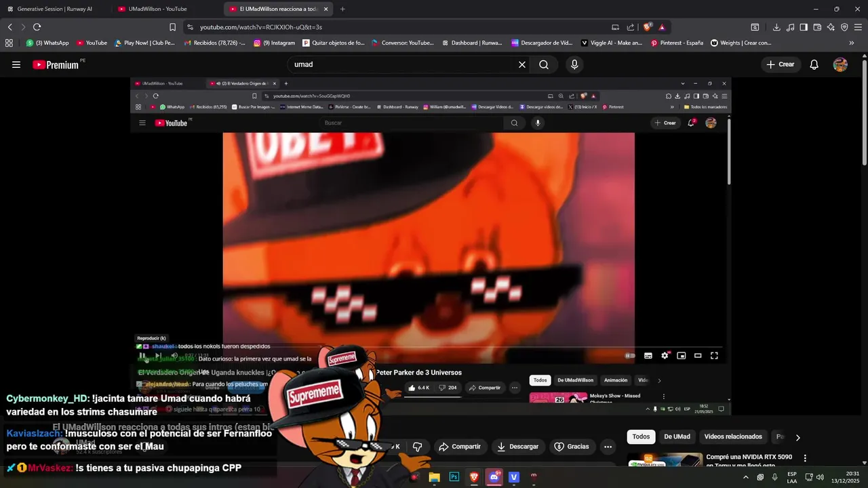This screenshot has height=488, width=868.
Task: Click the ESP LAA language indicator
Action: tap(792, 477)
